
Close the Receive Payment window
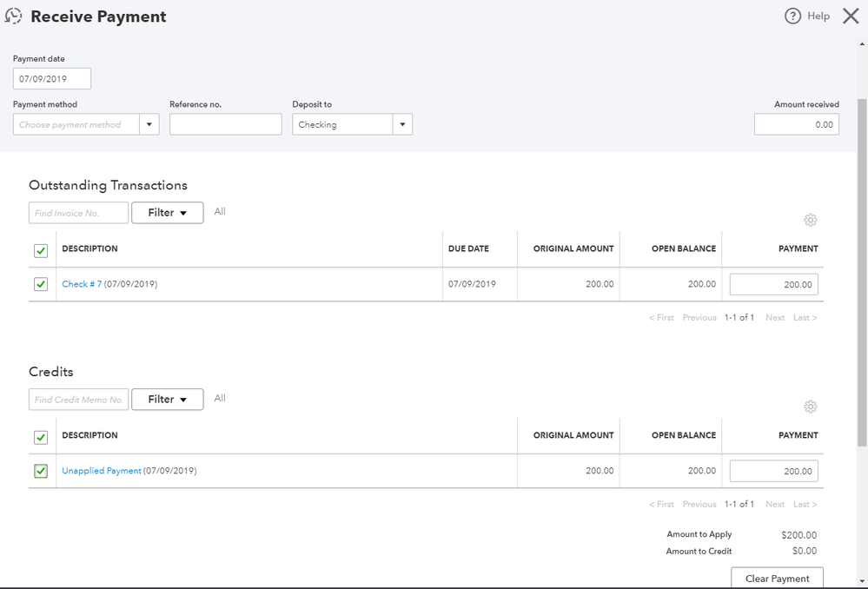click(851, 16)
